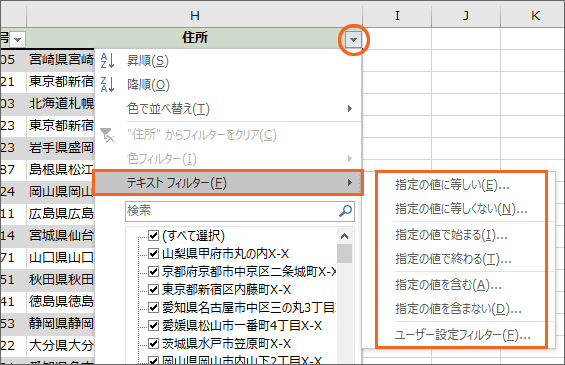Select column I header
565x365 pixels.
pyautogui.click(x=397, y=15)
